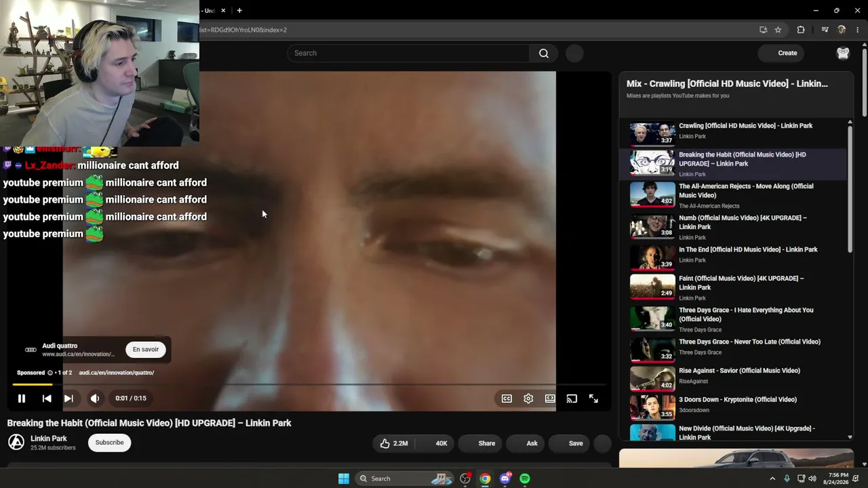Open the browser media controls icon

[x=825, y=30]
